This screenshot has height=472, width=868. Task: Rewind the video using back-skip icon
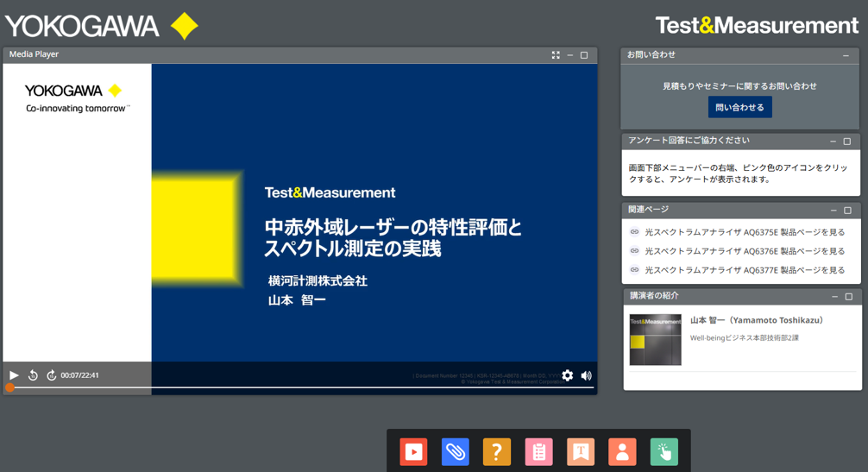click(x=33, y=375)
